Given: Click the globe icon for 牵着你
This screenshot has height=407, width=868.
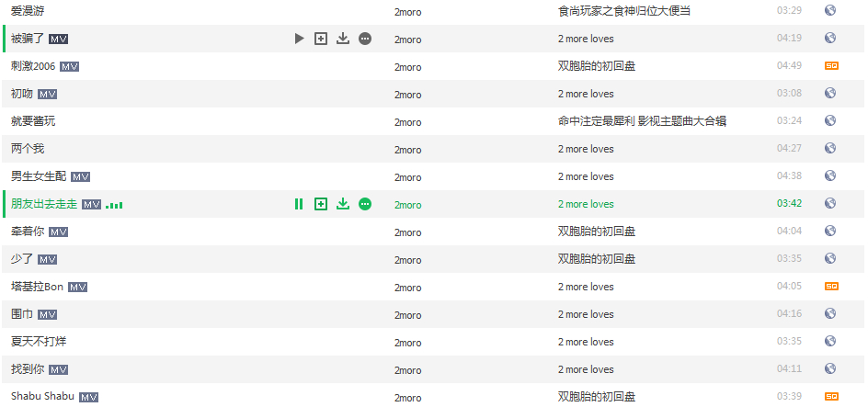Looking at the screenshot, I should pos(829,231).
